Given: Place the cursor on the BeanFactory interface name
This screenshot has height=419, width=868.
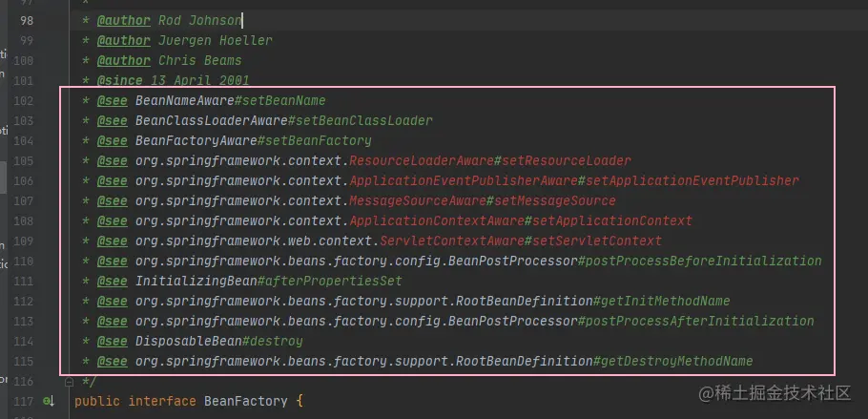Looking at the screenshot, I should coord(246,401).
